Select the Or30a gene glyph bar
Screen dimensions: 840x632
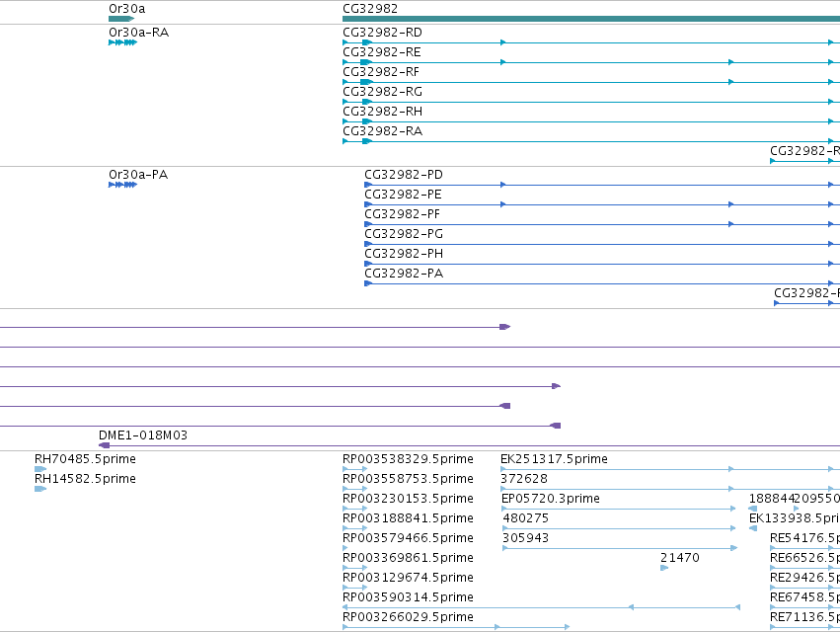click(x=121, y=19)
